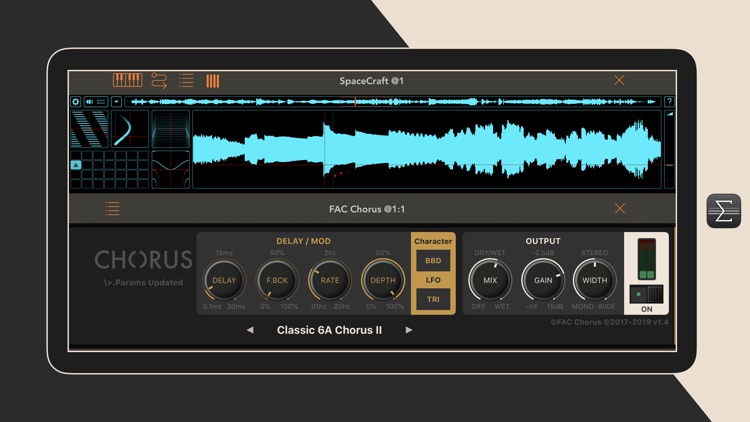
Task: Click the CHORUS logo
Action: pyautogui.click(x=143, y=260)
